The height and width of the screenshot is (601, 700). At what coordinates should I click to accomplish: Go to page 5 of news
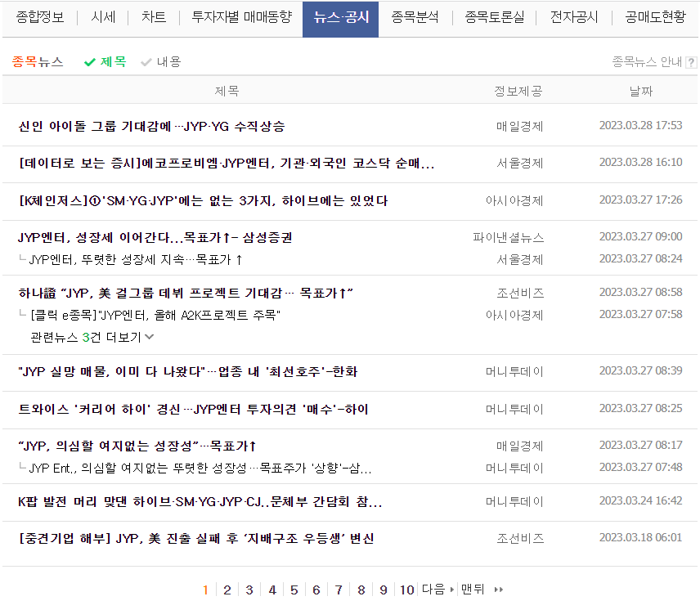(294, 590)
